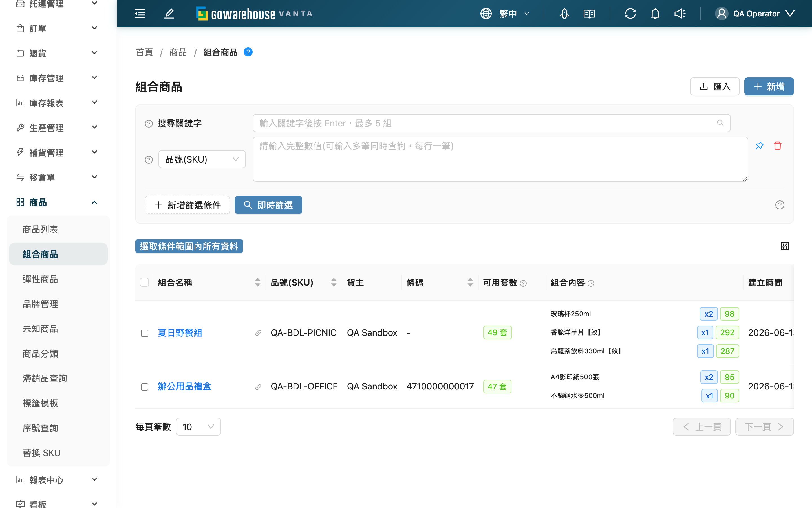This screenshot has width=812, height=508.
Task: Check the 辦公用品禮盒 row checkbox
Action: pos(145,387)
